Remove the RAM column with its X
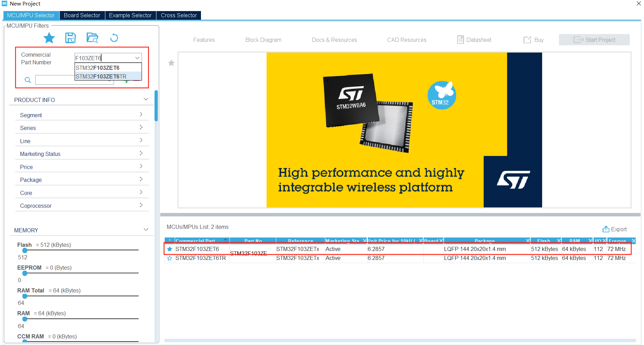Screen dimensions: 644x345 coord(590,241)
